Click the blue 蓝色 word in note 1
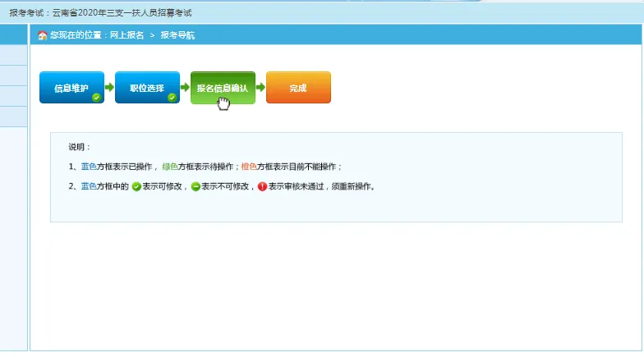This screenshot has width=644, height=357. tap(89, 167)
